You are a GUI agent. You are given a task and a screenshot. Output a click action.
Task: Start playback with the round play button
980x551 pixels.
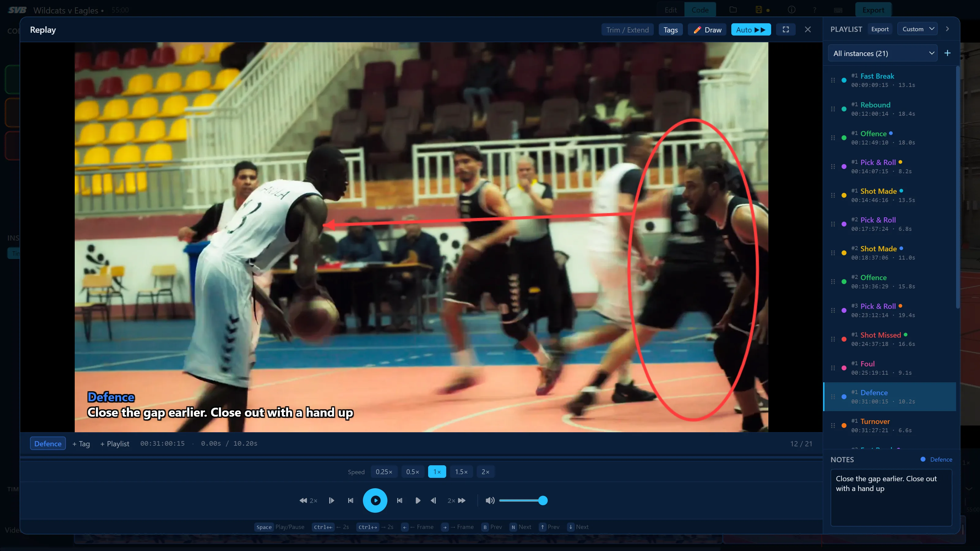pyautogui.click(x=375, y=500)
